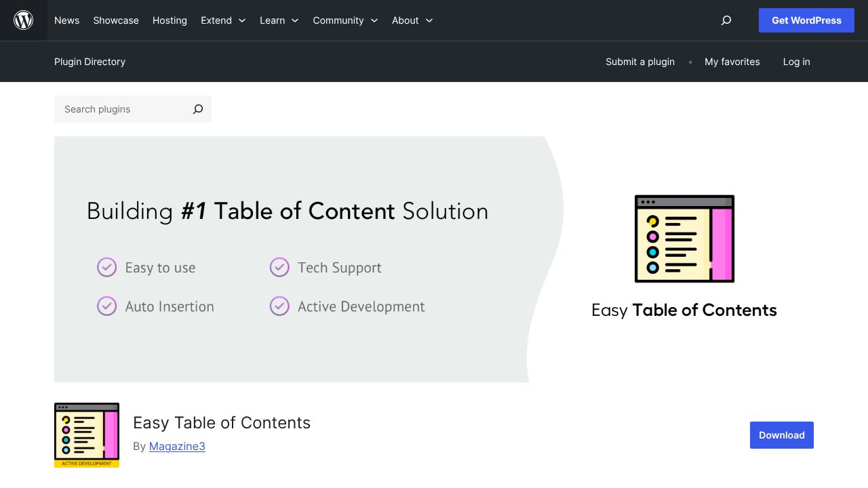Click the checkmark icon beside Easy to use

(x=106, y=268)
